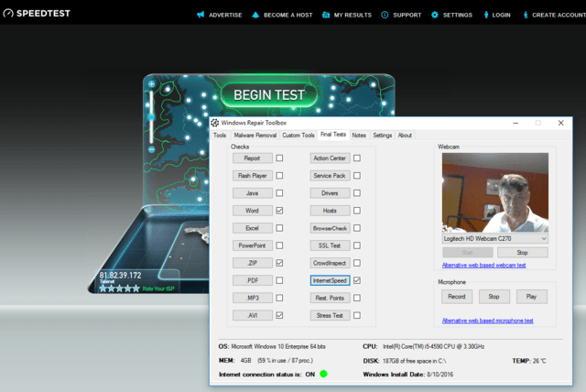
Task: Uncheck the Word checkbox
Action: 279,211
